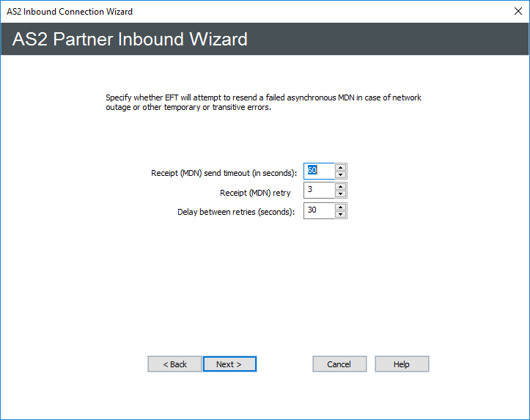Click the Next > button
Screen dimensions: 530x420
point(229,364)
